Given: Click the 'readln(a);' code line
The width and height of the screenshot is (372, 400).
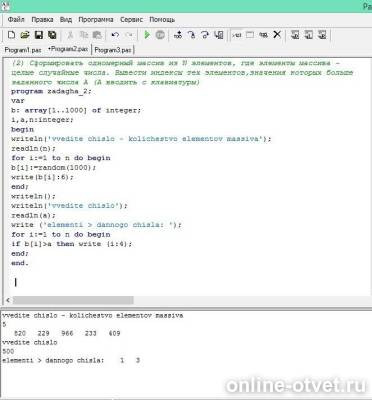Looking at the screenshot, I should pos(33,215).
